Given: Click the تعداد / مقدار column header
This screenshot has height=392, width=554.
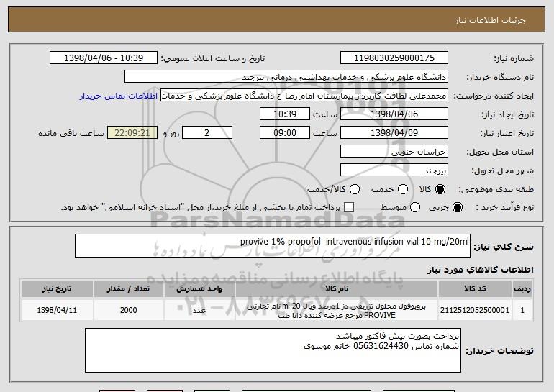Looking at the screenshot, I should click(x=128, y=289).
